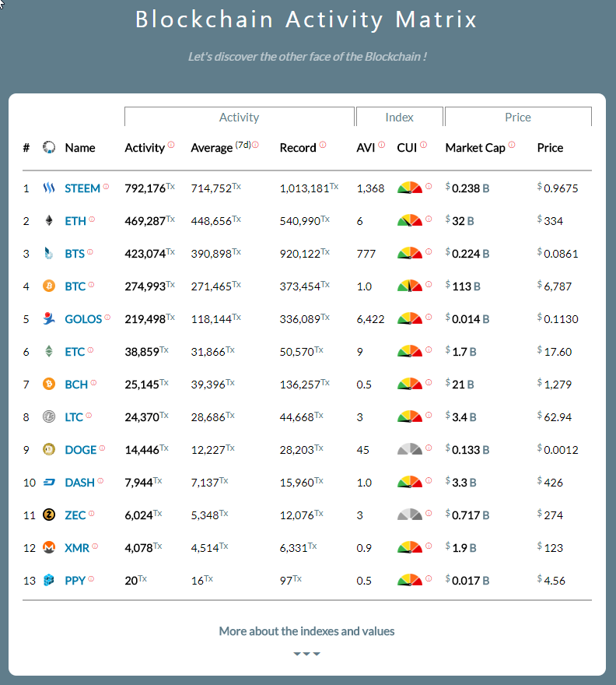This screenshot has width=616, height=685.
Task: Click the DOGE coin logo icon
Action: 49,449
